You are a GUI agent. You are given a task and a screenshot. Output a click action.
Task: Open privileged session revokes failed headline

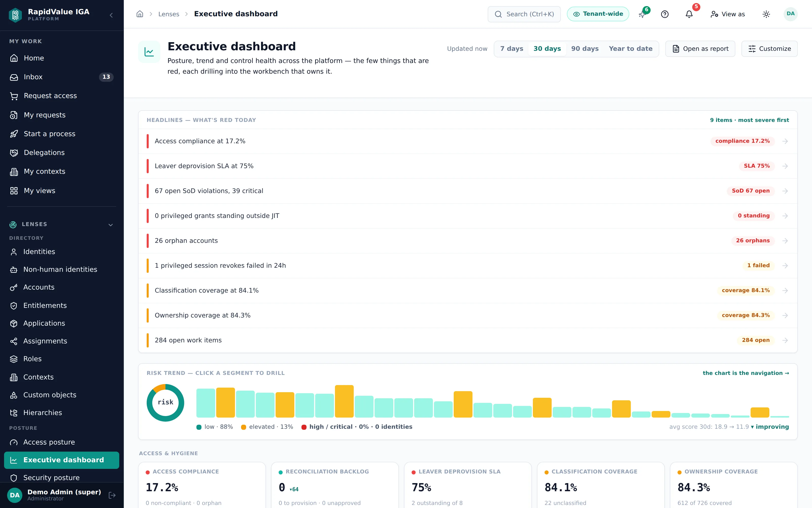point(468,265)
